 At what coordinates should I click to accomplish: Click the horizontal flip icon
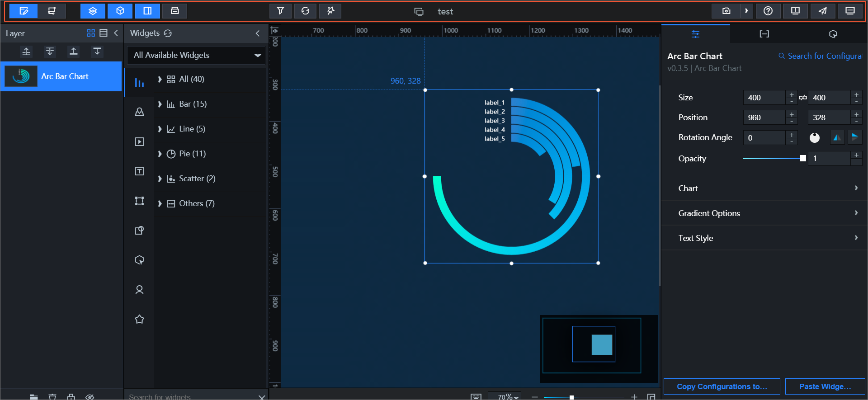click(x=837, y=137)
